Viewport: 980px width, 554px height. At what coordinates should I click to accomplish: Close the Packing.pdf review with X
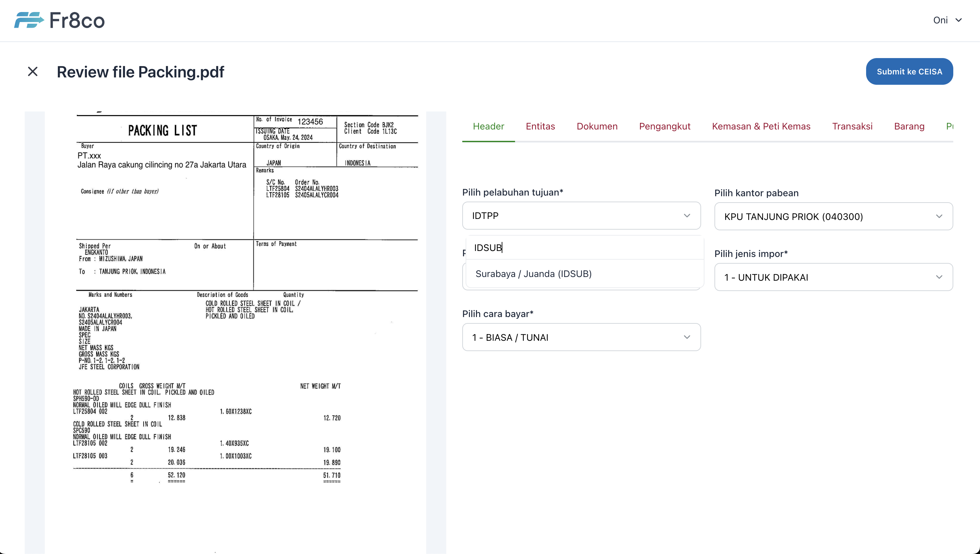click(x=33, y=71)
